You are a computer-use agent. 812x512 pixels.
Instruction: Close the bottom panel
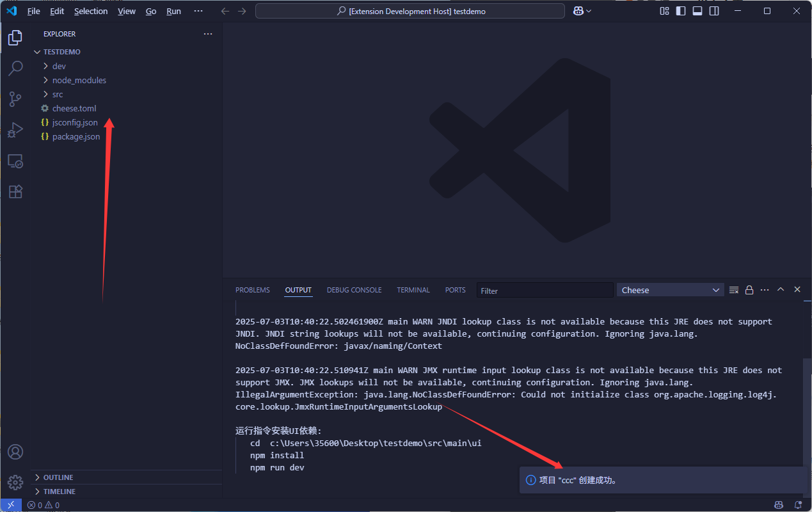tap(797, 290)
